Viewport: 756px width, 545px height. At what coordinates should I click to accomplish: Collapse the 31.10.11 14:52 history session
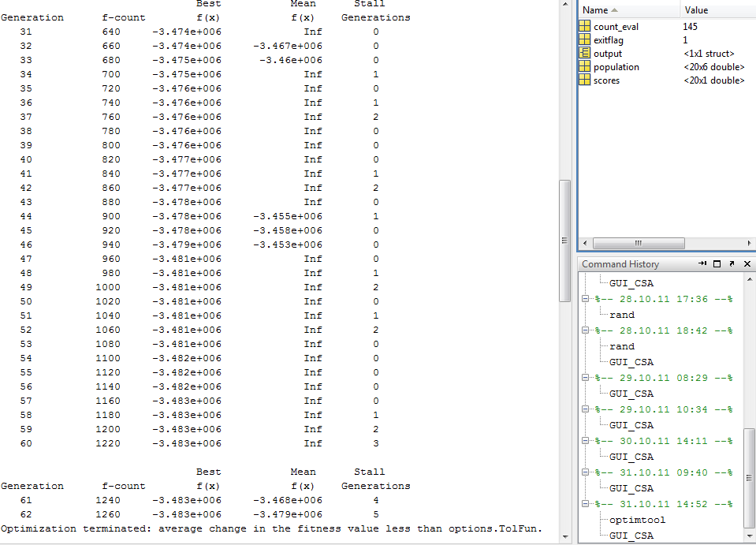click(x=586, y=504)
